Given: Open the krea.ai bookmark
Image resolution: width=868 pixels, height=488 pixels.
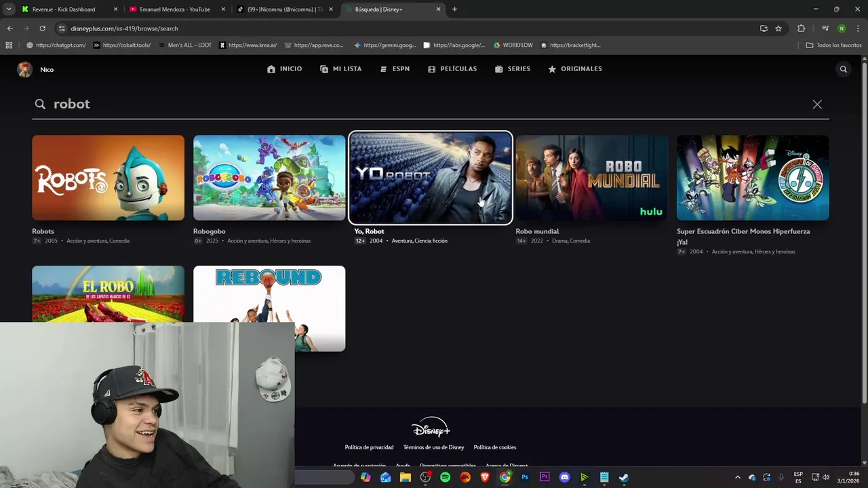Looking at the screenshot, I should pyautogui.click(x=248, y=45).
